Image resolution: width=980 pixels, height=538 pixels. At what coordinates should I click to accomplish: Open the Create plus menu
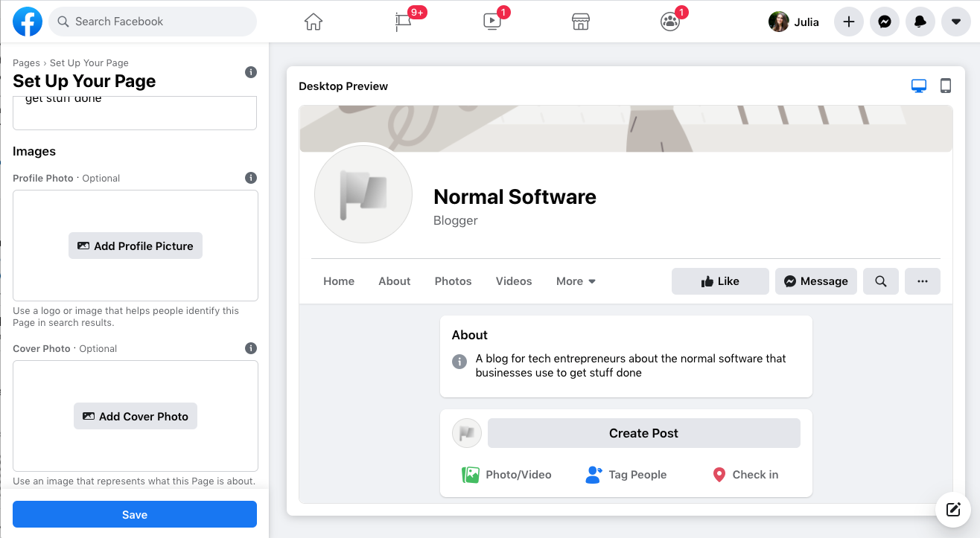point(848,22)
